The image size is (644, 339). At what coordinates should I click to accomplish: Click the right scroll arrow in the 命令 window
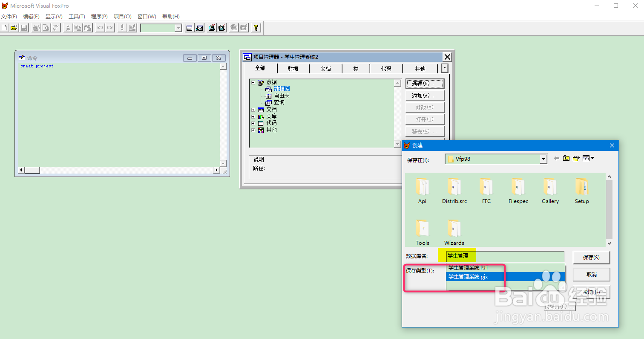coord(216,170)
